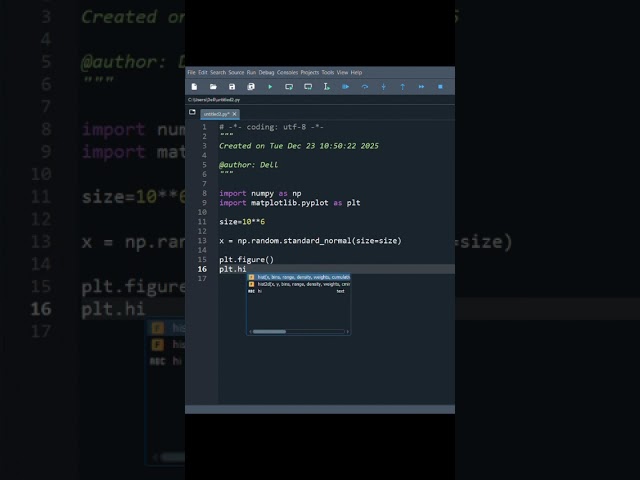Start debugging with the blue Debug file icon
This screenshot has height=480, width=640.
[x=345, y=87]
